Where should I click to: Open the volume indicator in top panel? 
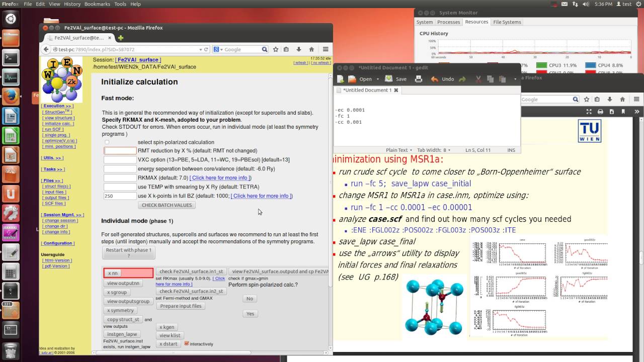585,4
